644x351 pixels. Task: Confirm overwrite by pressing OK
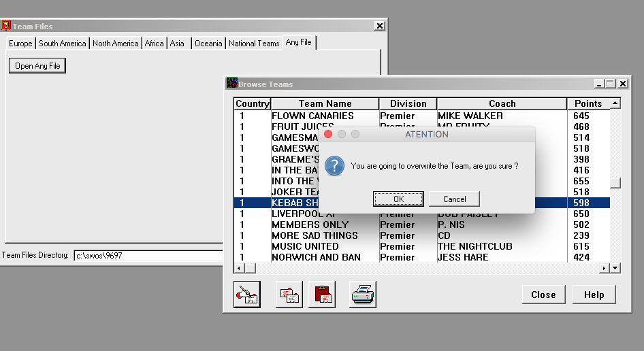pyautogui.click(x=398, y=199)
